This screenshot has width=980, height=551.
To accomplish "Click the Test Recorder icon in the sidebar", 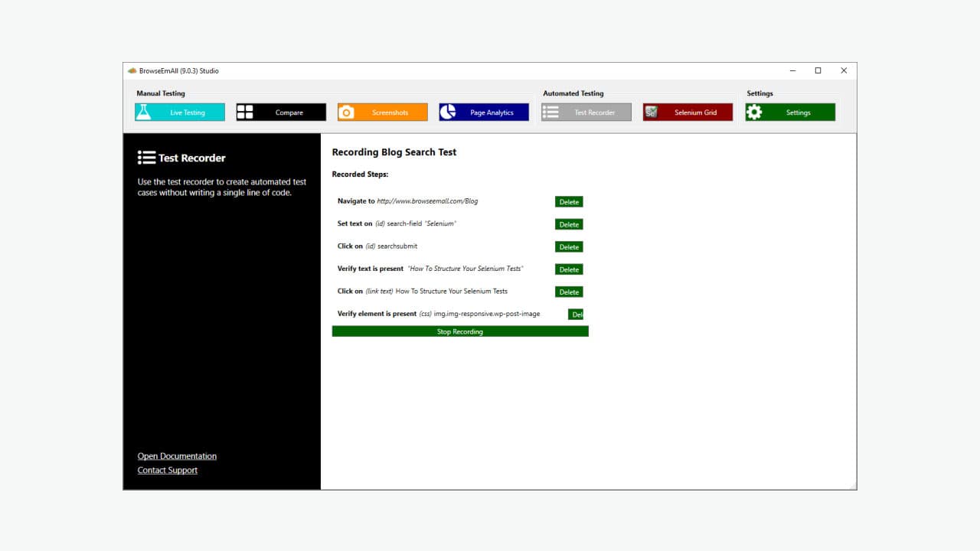I will 145,158.
